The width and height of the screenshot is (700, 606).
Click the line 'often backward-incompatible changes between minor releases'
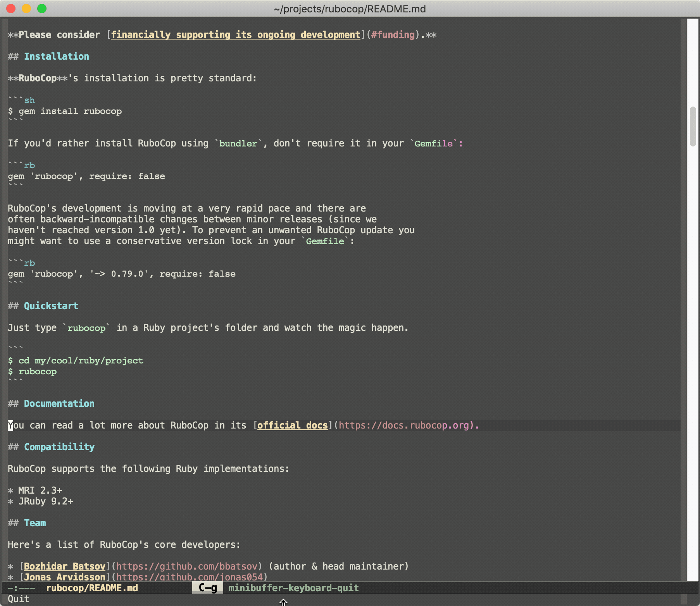192,219
